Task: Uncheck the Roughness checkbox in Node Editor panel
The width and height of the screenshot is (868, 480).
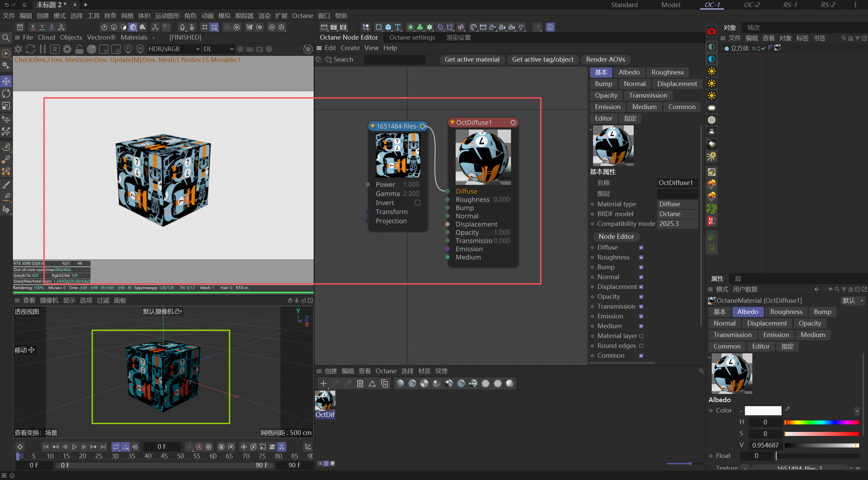Action: click(641, 257)
